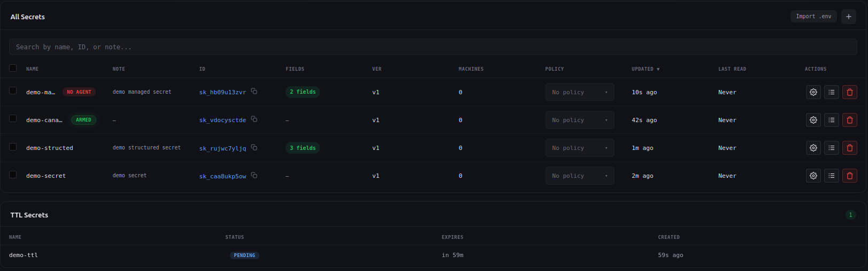Screen dimensions: 868x271
Task: Open settings gear for demo-structed row
Action: point(813,148)
